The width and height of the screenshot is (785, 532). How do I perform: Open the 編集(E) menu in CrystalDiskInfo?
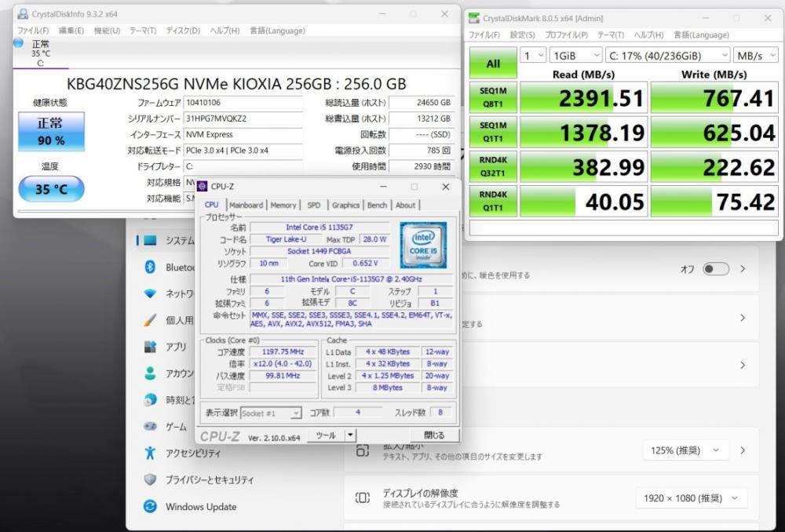(x=71, y=31)
